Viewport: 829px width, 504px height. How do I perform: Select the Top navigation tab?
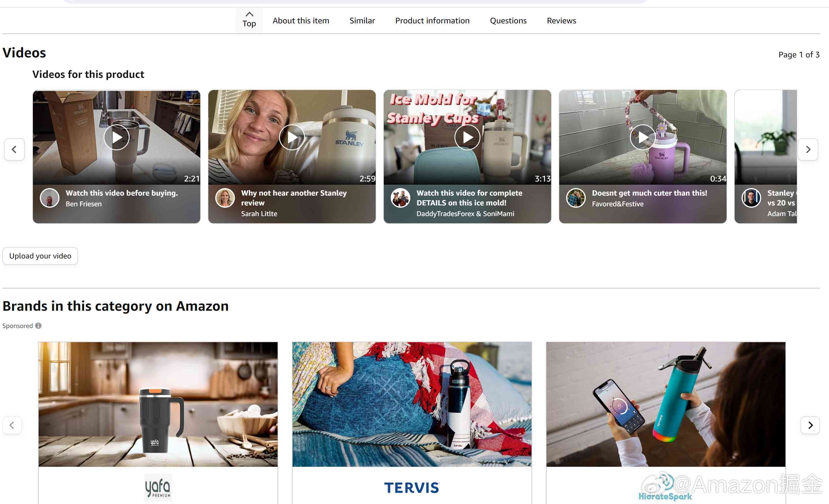(x=249, y=19)
